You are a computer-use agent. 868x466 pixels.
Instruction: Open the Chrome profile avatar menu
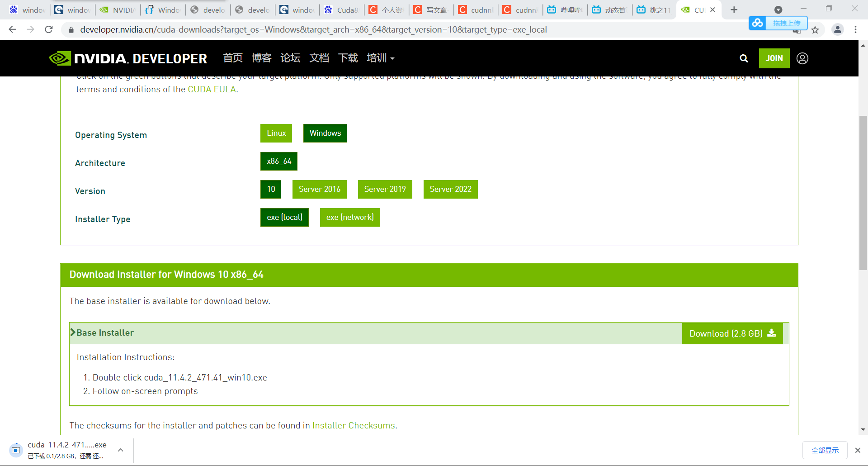point(837,29)
